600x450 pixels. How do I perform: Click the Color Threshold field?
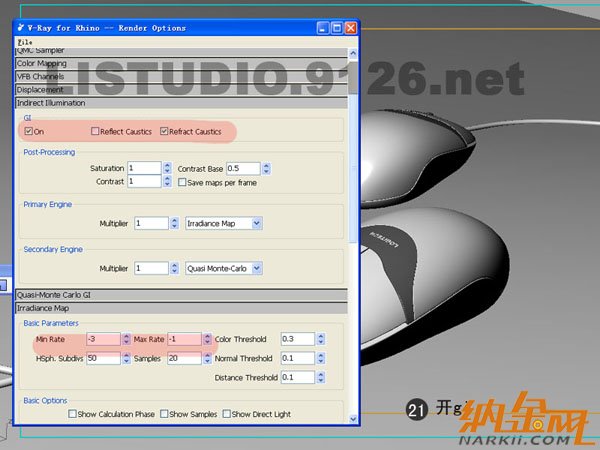coord(298,339)
